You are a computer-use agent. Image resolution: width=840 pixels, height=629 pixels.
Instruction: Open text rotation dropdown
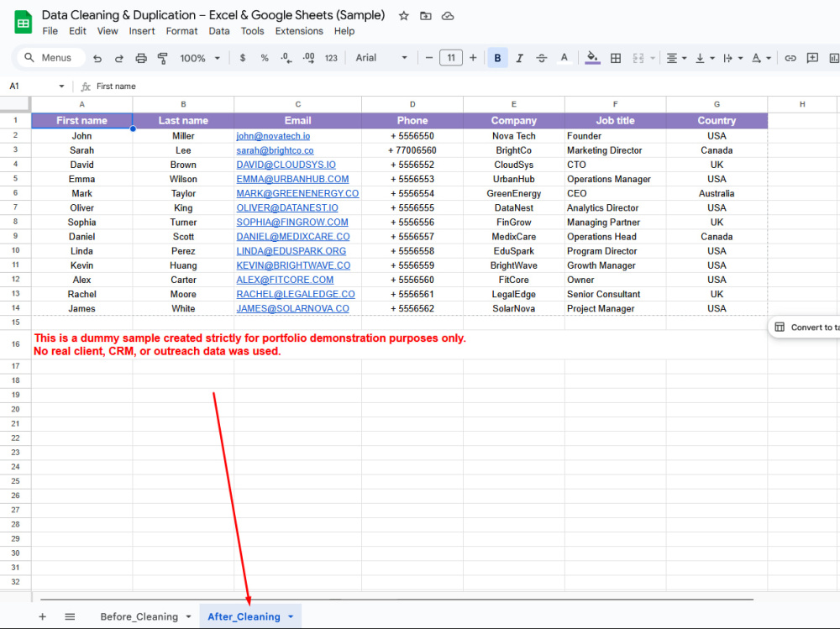pos(761,58)
